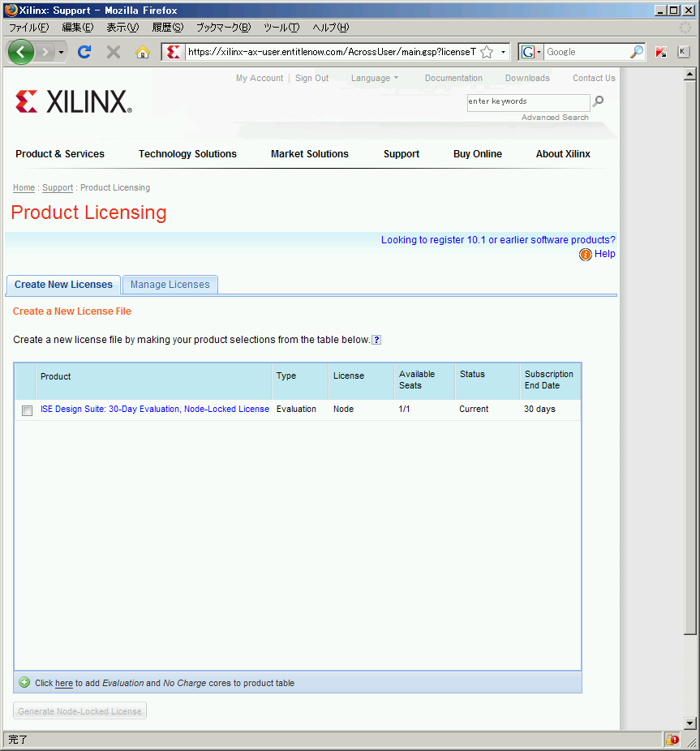Reload the page with the refresh icon

pos(85,52)
